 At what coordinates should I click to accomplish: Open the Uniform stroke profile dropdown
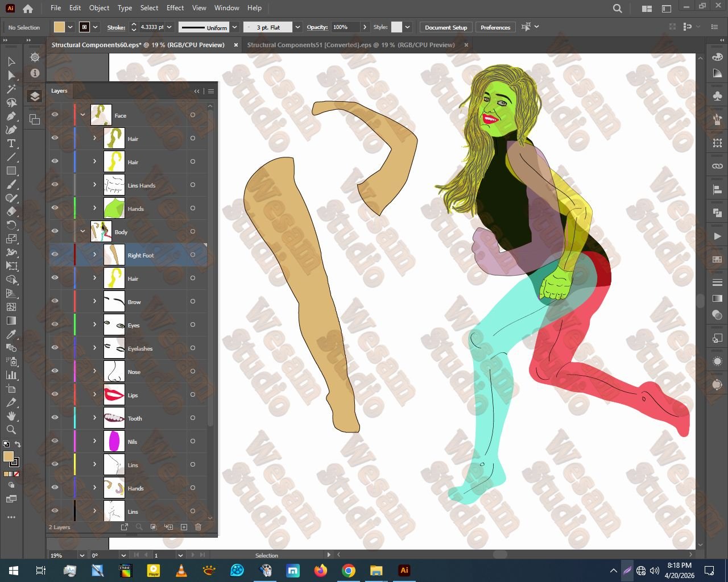click(x=234, y=27)
